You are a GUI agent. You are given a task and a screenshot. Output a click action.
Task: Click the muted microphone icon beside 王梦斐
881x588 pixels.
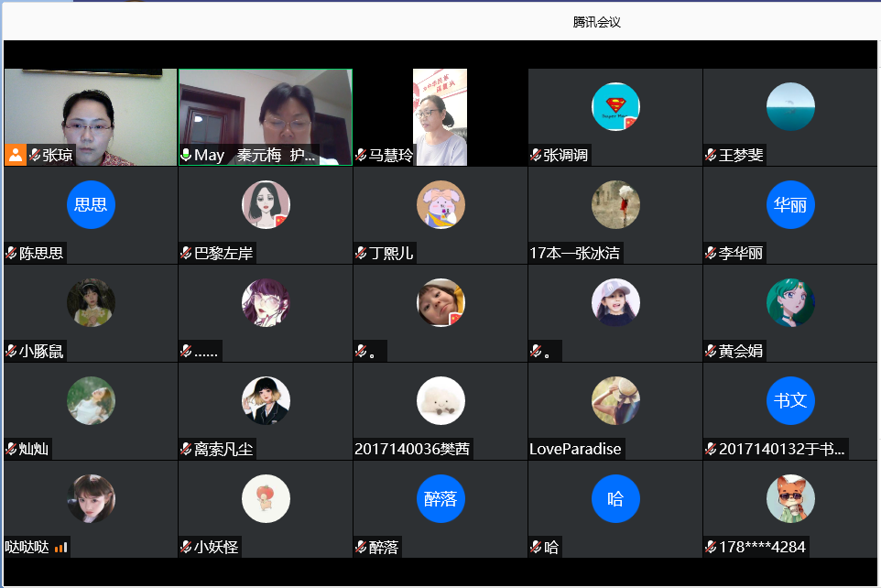711,156
